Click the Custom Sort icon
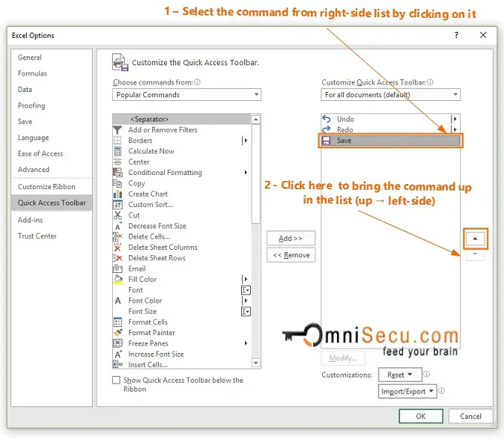 coord(117,205)
